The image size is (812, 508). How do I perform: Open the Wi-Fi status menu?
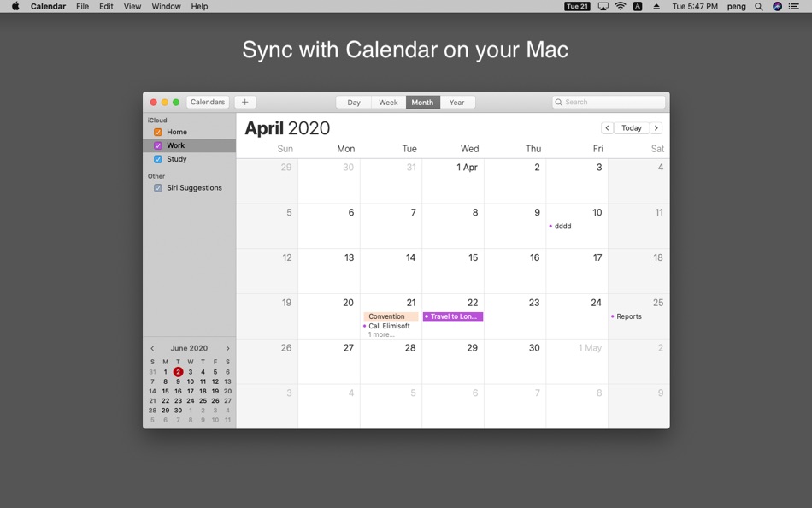tap(621, 6)
